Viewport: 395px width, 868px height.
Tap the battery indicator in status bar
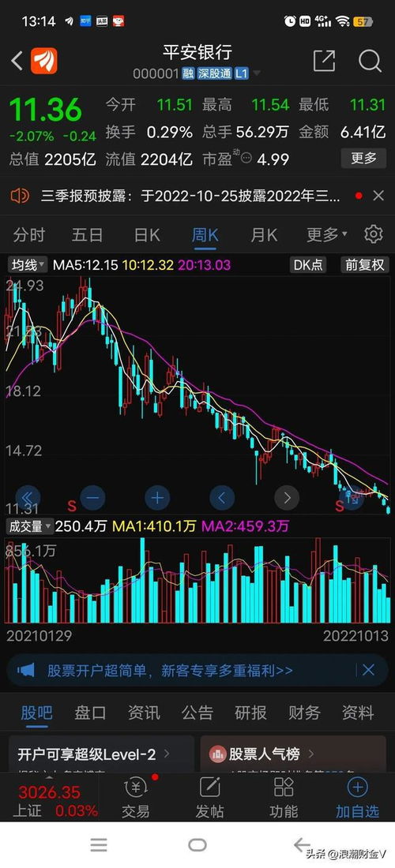363,21
